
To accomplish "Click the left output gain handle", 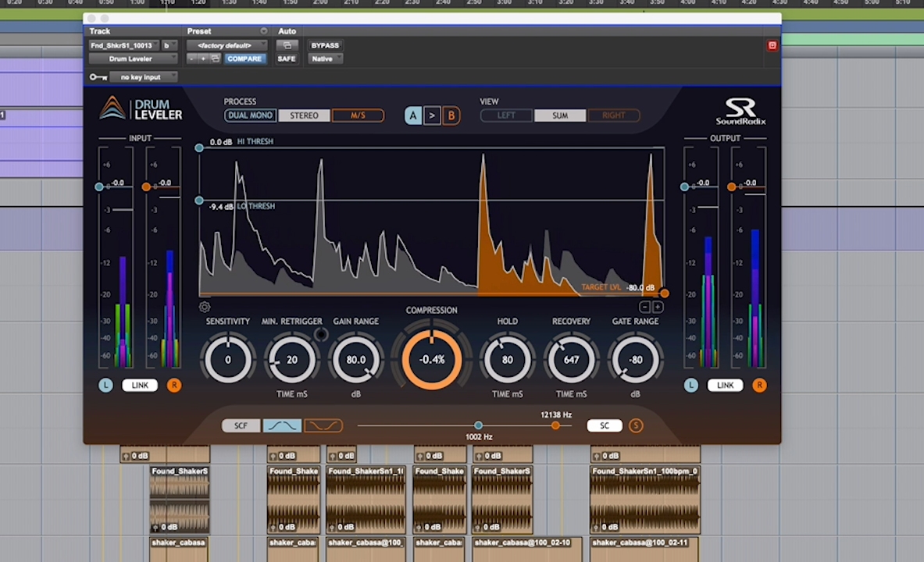I will [684, 187].
